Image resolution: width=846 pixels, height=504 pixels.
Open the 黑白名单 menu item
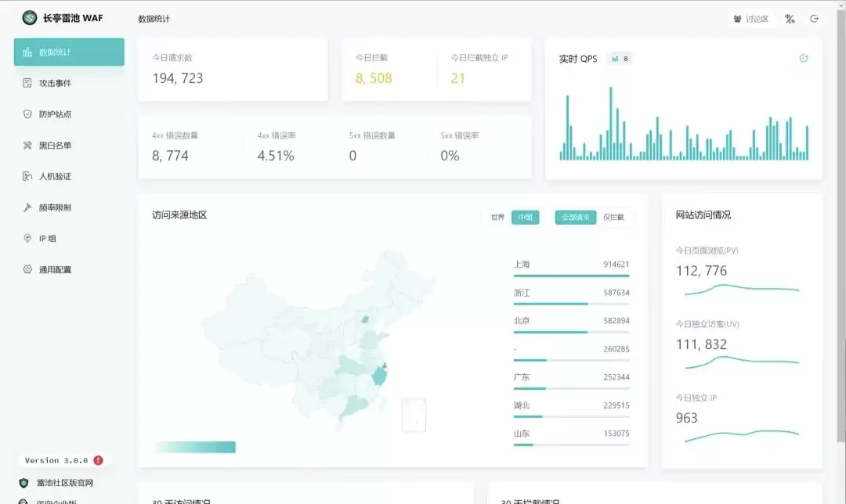tap(55, 146)
